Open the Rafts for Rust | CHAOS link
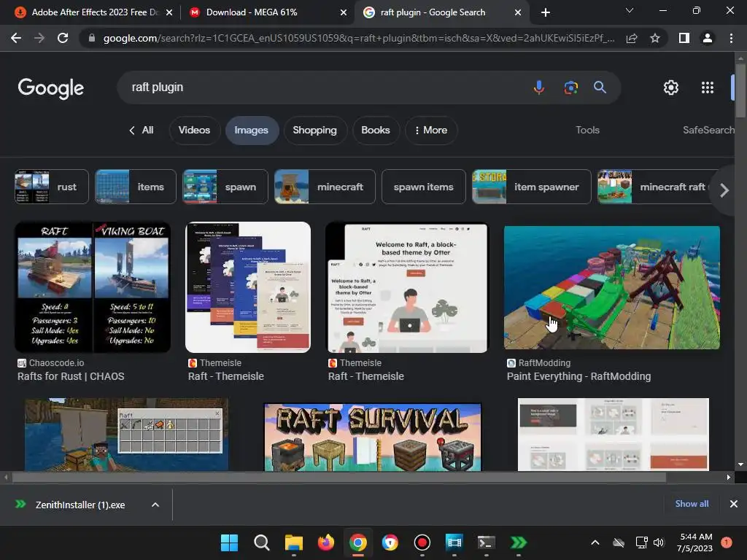747x560 pixels. (71, 377)
